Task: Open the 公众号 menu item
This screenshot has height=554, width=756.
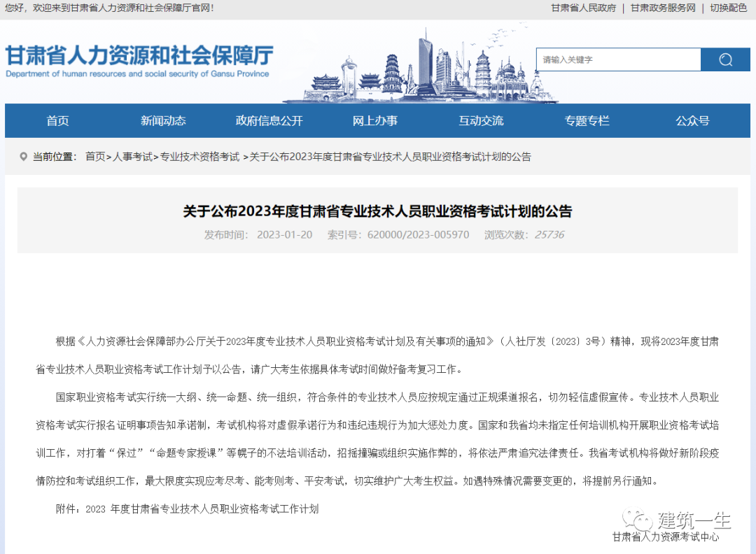Action: click(x=691, y=120)
